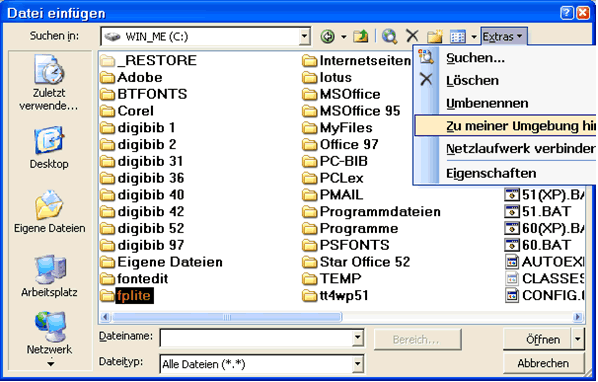Select the digibib 1 folder
The width and height of the screenshot is (598, 382).
click(x=138, y=128)
